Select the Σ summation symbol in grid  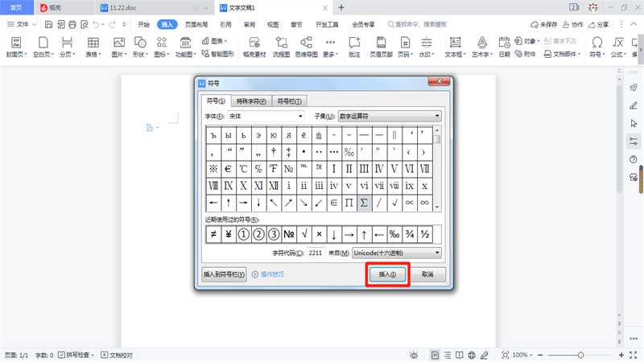pyautogui.click(x=364, y=203)
